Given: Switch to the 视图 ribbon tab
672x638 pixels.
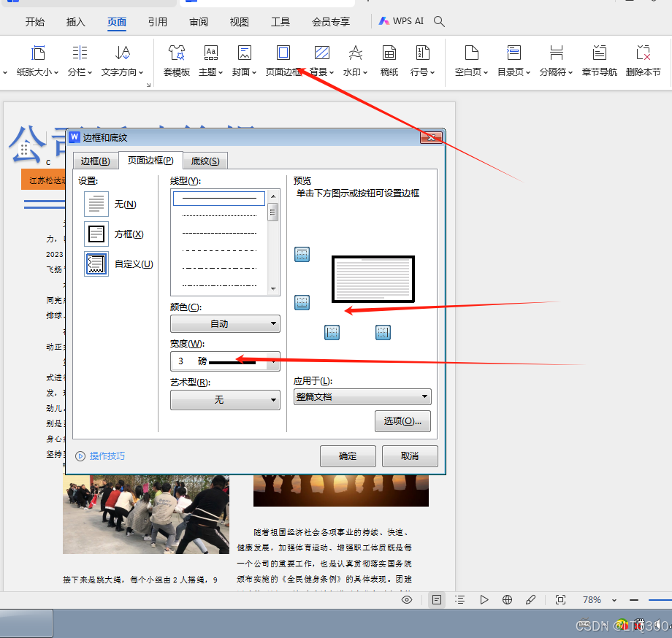Looking at the screenshot, I should (x=240, y=22).
